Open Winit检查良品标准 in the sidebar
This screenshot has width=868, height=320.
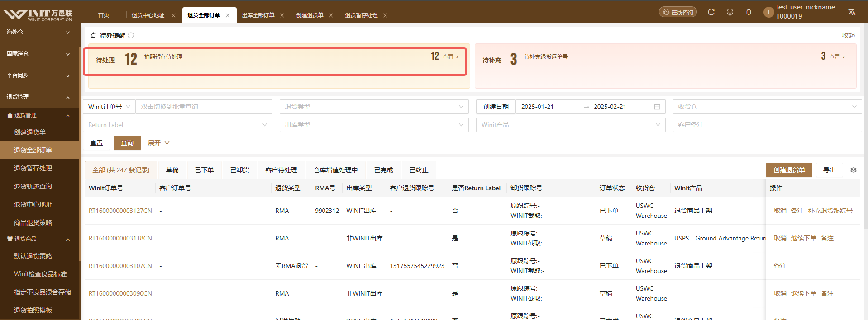pyautogui.click(x=39, y=274)
